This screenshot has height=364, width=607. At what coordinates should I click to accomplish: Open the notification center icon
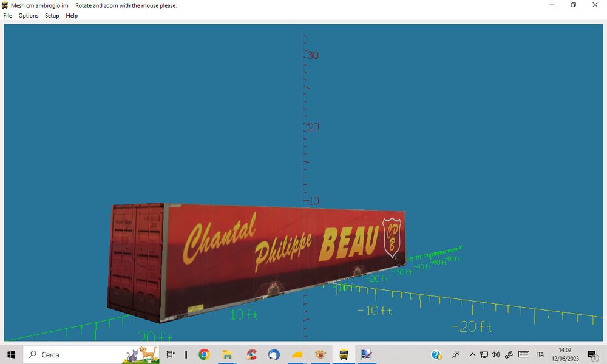pyautogui.click(x=592, y=354)
